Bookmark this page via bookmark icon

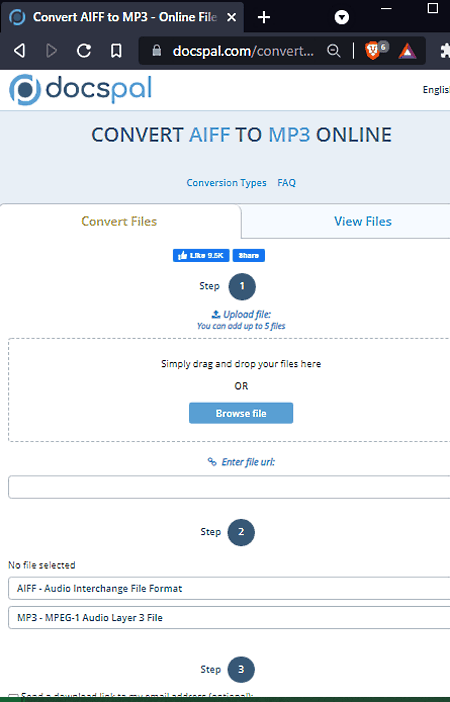click(116, 51)
